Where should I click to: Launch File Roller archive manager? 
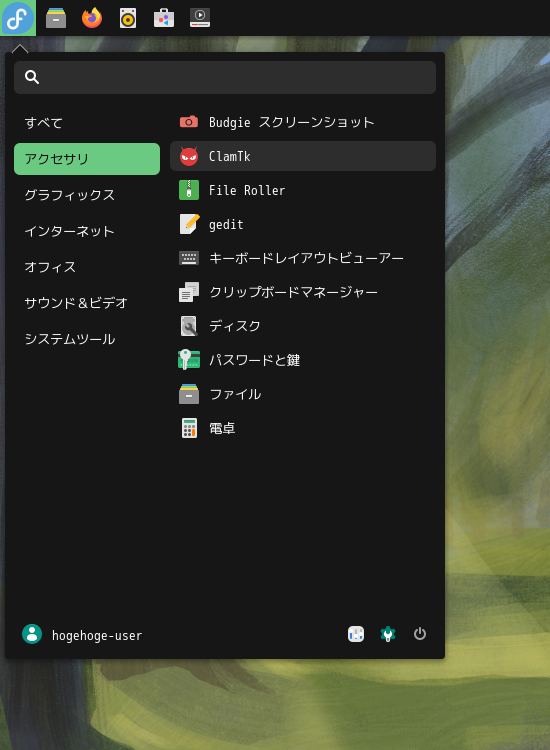303,190
